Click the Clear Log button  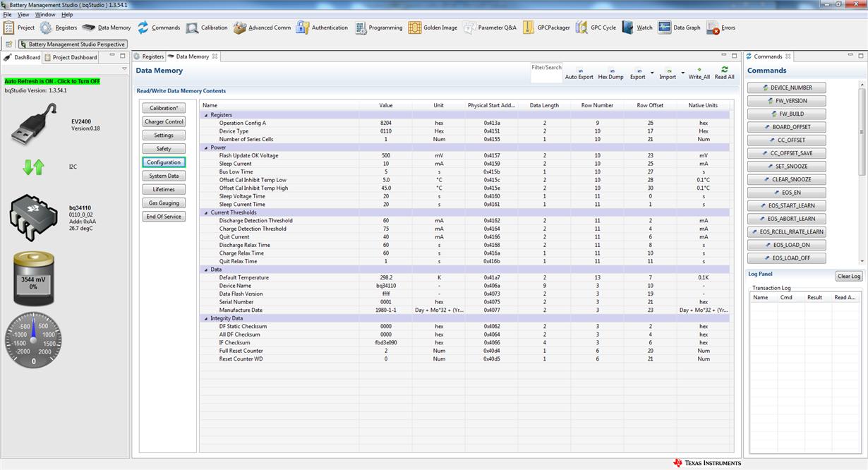[849, 277]
